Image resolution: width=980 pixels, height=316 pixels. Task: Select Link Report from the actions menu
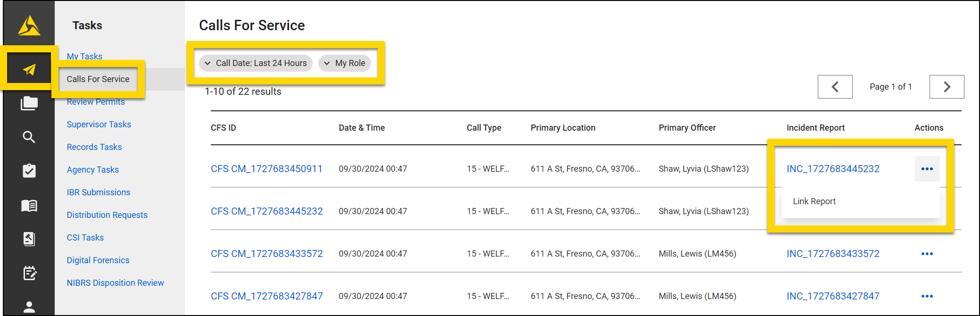tap(814, 201)
